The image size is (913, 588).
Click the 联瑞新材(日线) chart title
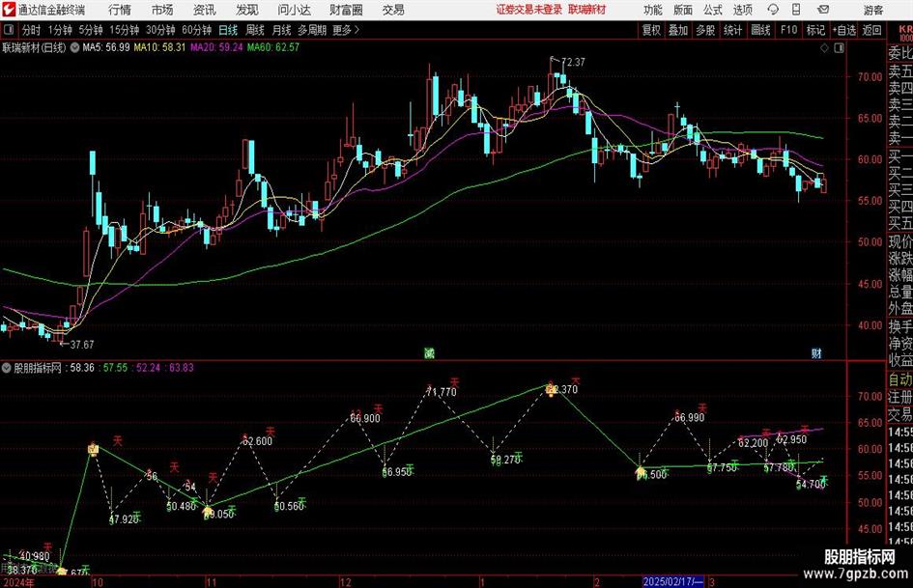pyautogui.click(x=35, y=47)
